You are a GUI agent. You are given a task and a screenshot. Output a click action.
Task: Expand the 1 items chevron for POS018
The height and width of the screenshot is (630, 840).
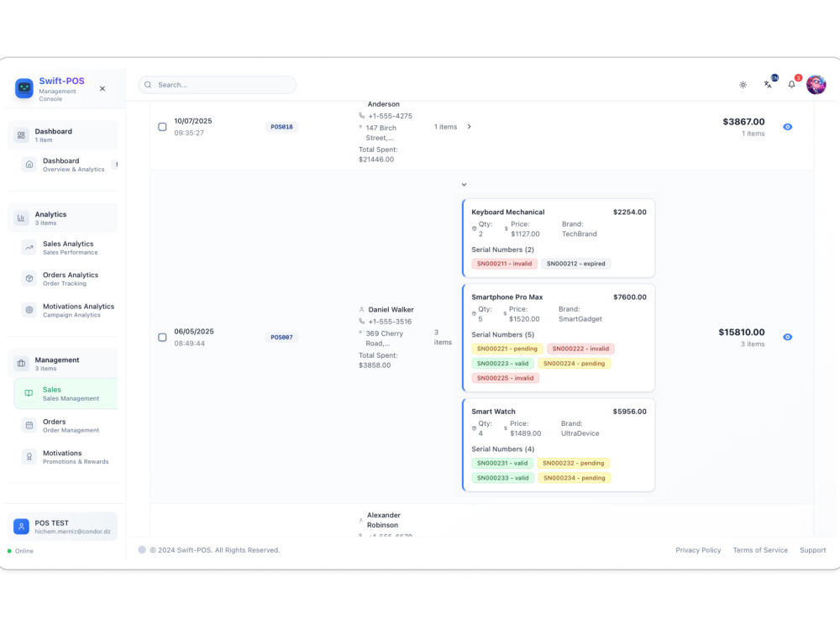pos(470,127)
